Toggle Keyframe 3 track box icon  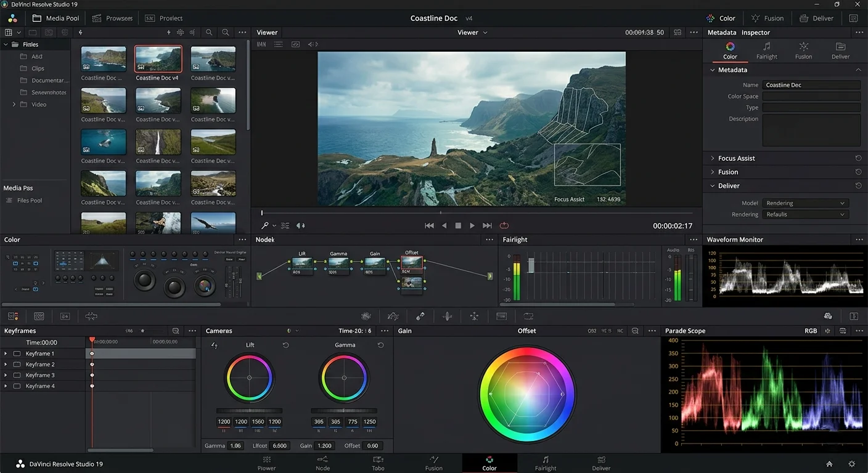tap(17, 375)
